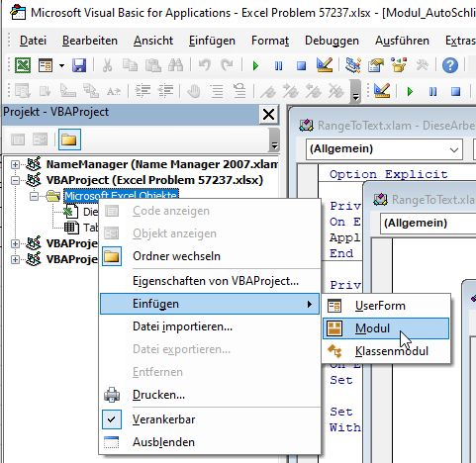Open the Format menu
Viewport: 476px width, 463px height.
pos(270,41)
